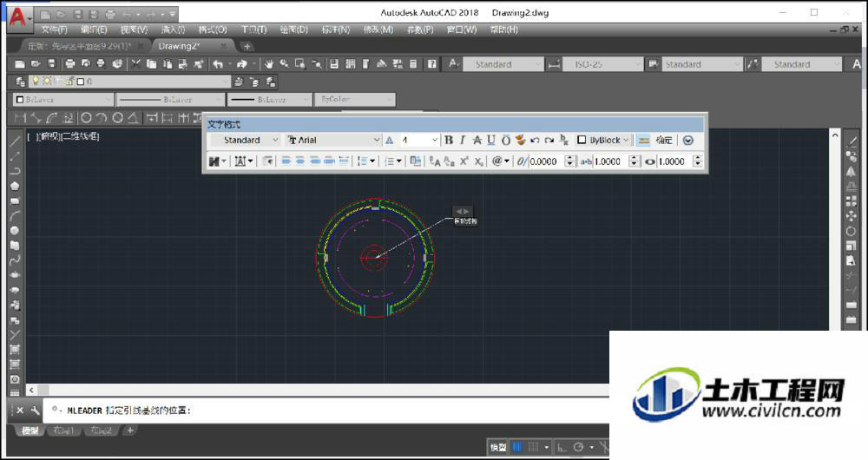Add a new drawing tab with plus button

247,47
